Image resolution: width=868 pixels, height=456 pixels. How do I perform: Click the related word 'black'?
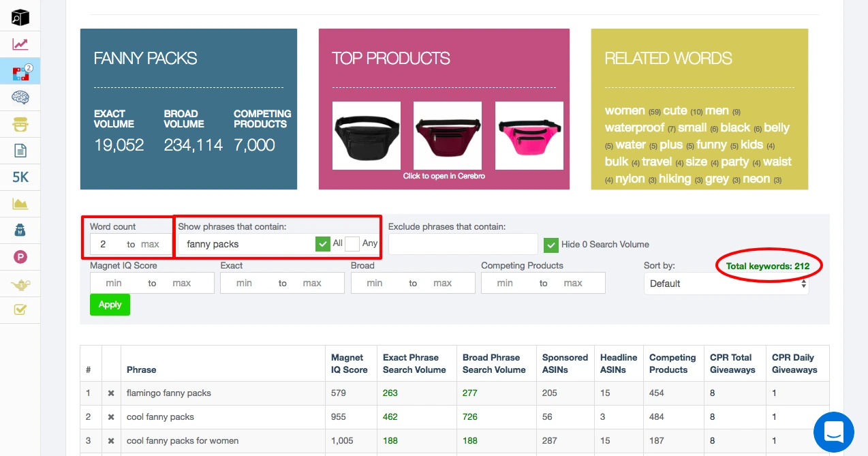point(735,127)
